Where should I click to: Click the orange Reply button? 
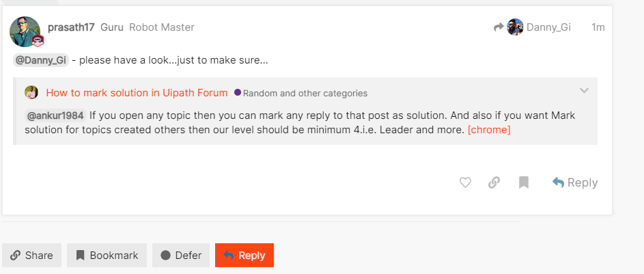coord(244,255)
